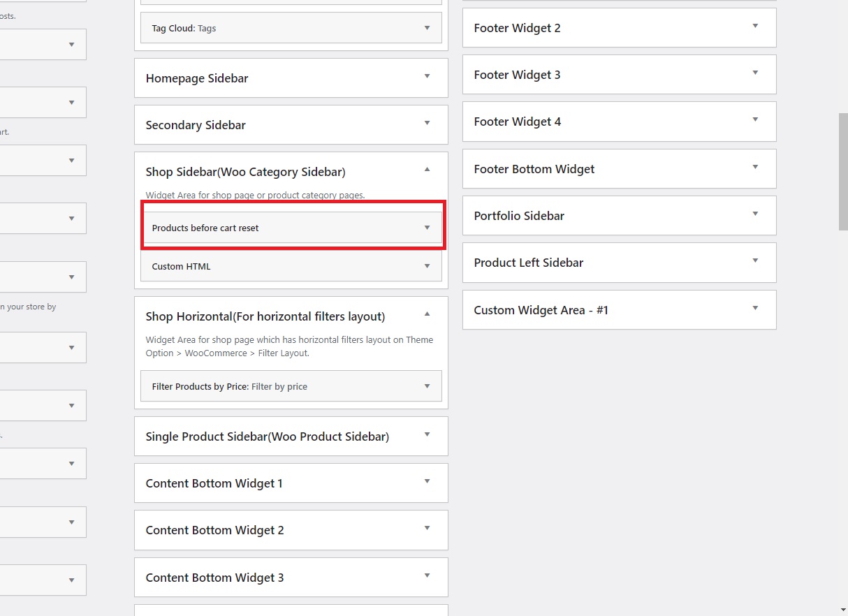Expand Single Product Sidebar(Woo Product Sidebar)
The width and height of the screenshot is (848, 616).
[x=291, y=437]
